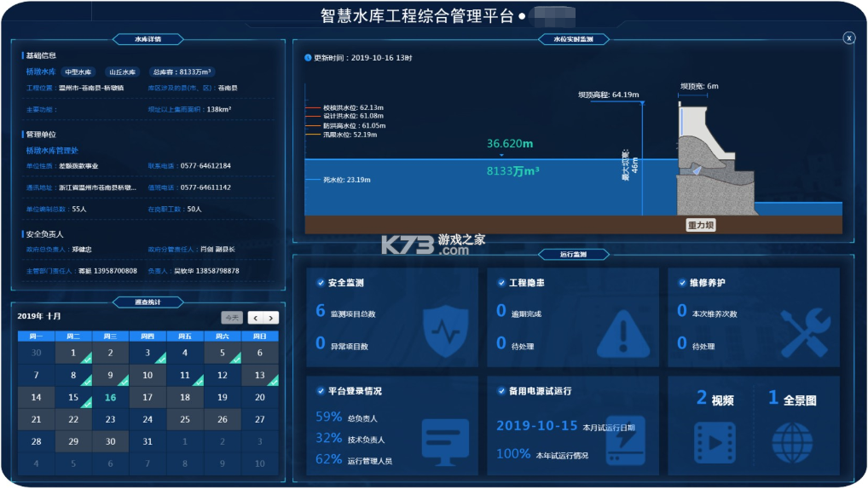Click the 2019-10-15 trial run date
Image resolution: width=868 pixels, height=489 pixels.
coord(536,425)
